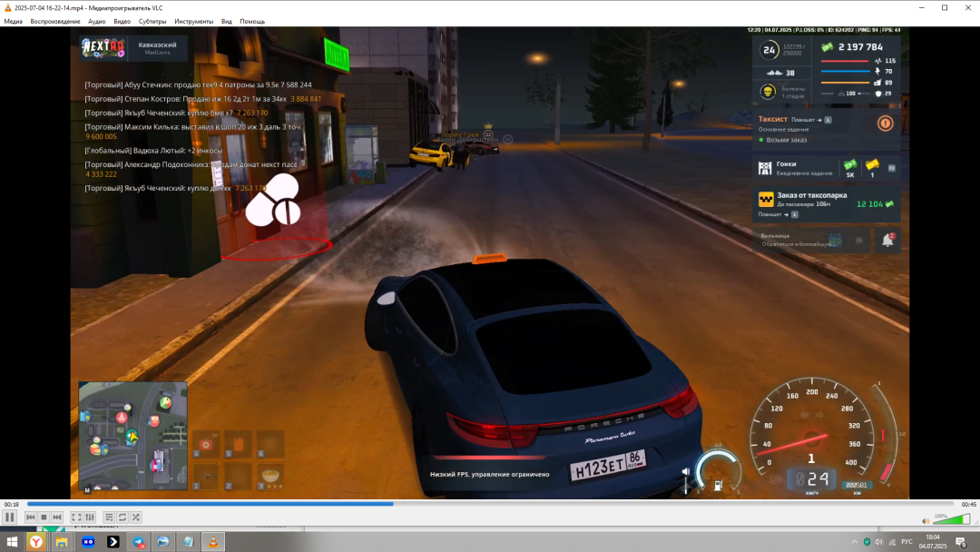Image resolution: width=980 pixels, height=552 pixels.
Task: Open network settings tray icon
Action: [892, 541]
